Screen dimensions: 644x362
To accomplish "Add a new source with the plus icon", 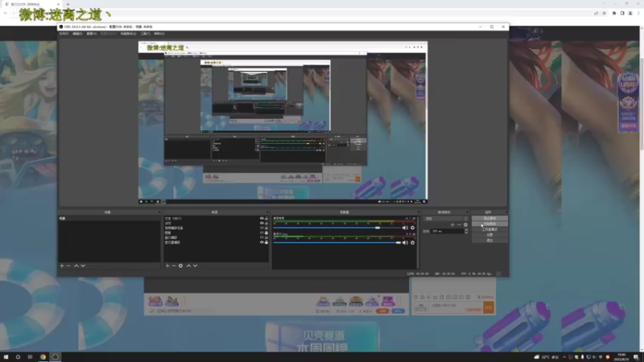I will [167, 266].
